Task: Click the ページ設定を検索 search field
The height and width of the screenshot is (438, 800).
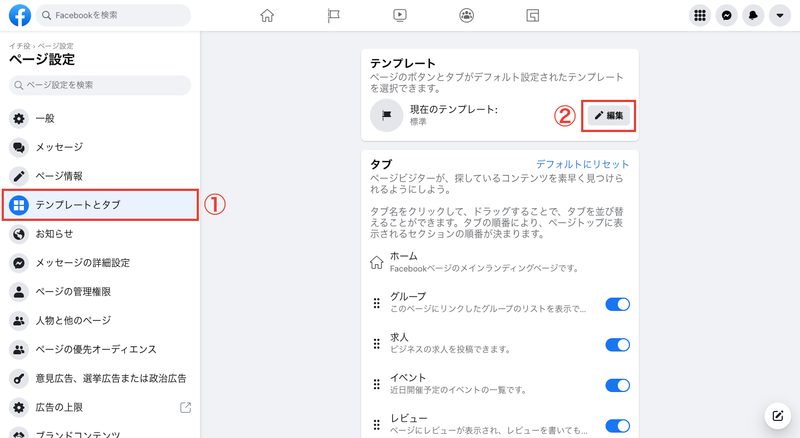Action: tap(100, 85)
